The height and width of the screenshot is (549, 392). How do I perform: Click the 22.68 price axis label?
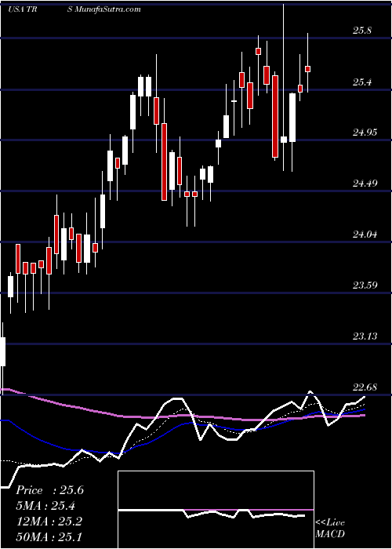(365, 387)
